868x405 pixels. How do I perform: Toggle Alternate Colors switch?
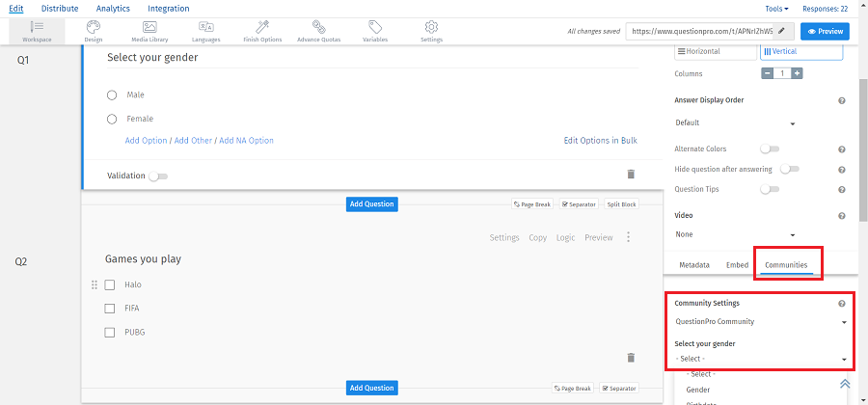770,148
